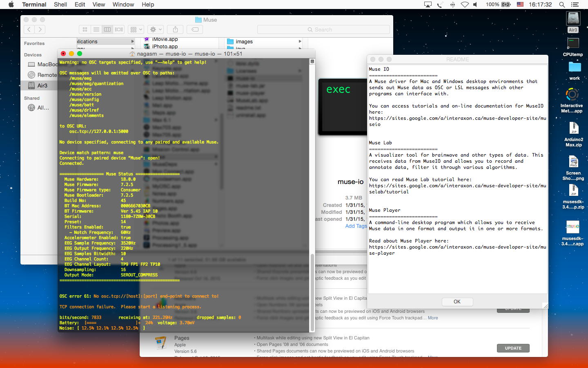Select the work folder on desktop
Viewport: 588px width, 368px height.
click(x=575, y=67)
